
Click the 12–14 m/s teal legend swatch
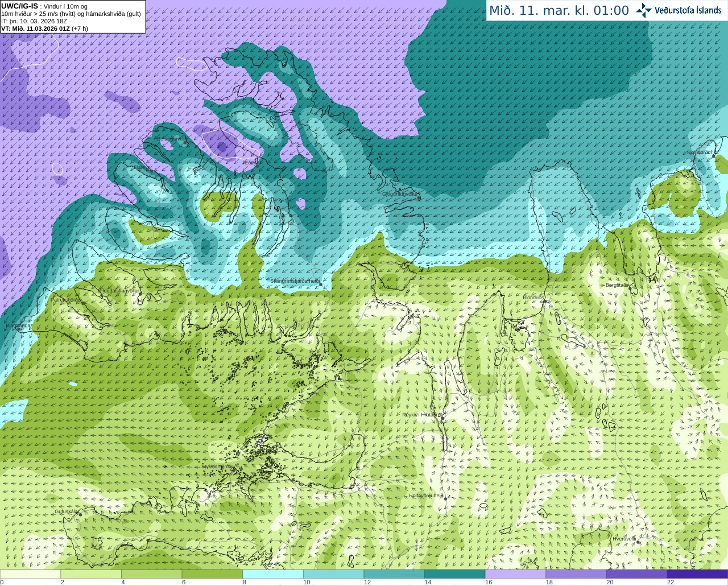(394, 574)
